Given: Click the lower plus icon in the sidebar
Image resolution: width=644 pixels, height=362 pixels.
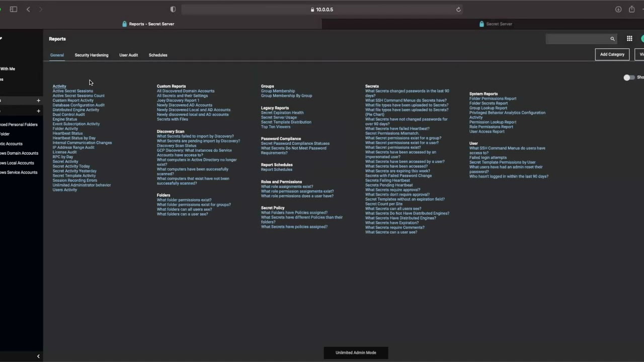Looking at the screenshot, I should 38,111.
